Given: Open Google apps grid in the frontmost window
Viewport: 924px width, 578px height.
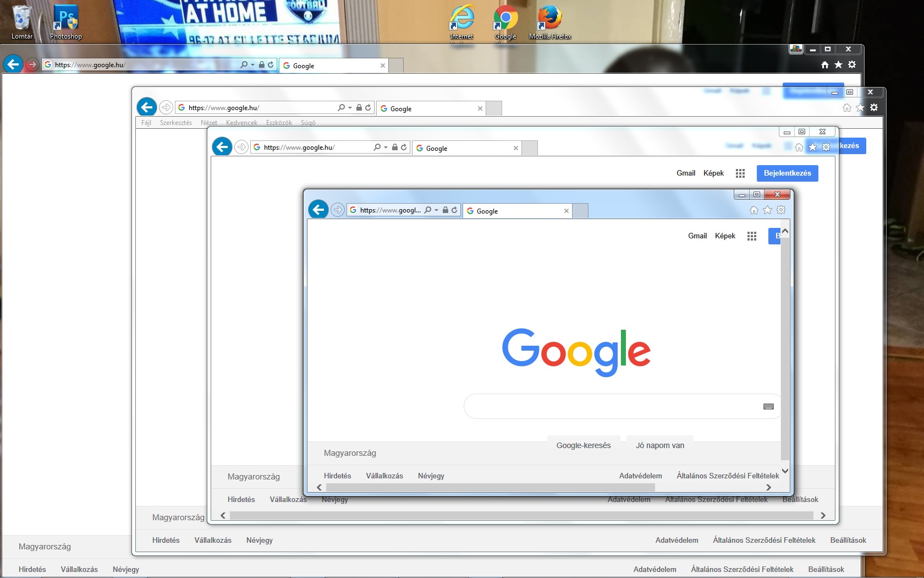Looking at the screenshot, I should (x=752, y=236).
